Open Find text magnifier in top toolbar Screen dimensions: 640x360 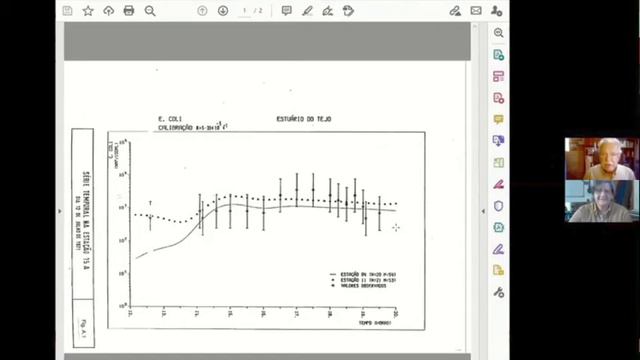(150, 11)
